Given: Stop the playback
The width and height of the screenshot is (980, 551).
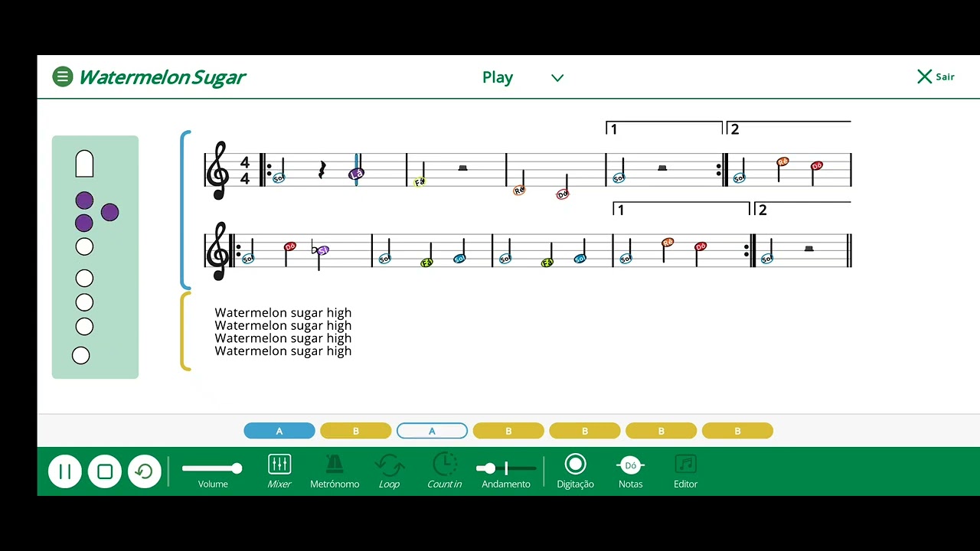Looking at the screenshot, I should click(105, 471).
